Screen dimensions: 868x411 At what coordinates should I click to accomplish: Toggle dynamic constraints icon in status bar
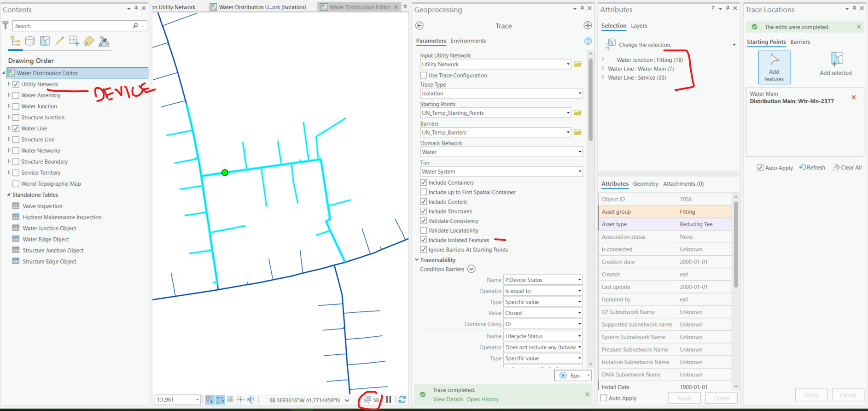(220, 399)
